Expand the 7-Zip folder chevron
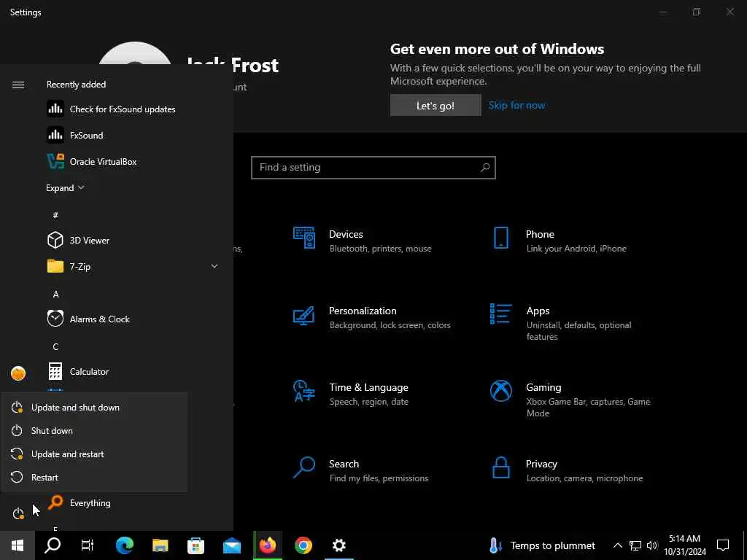Screen dimensions: 747x560 [214, 266]
